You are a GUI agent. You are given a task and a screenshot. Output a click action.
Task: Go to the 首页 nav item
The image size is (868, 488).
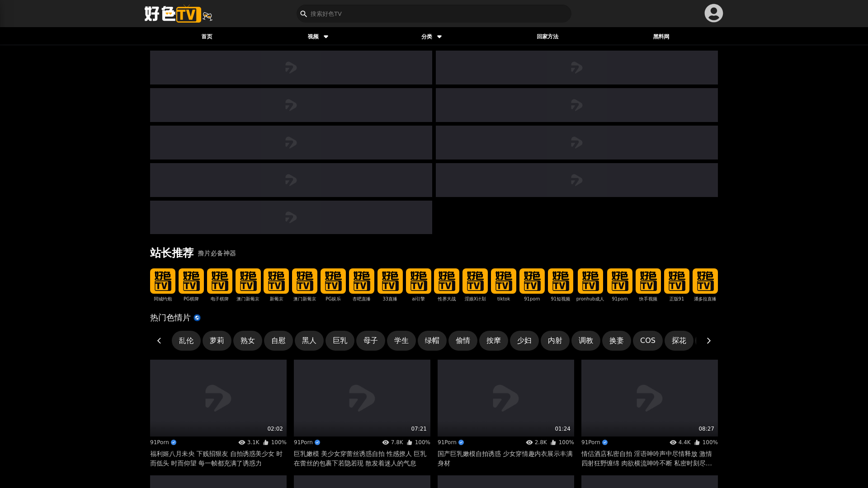click(x=207, y=37)
